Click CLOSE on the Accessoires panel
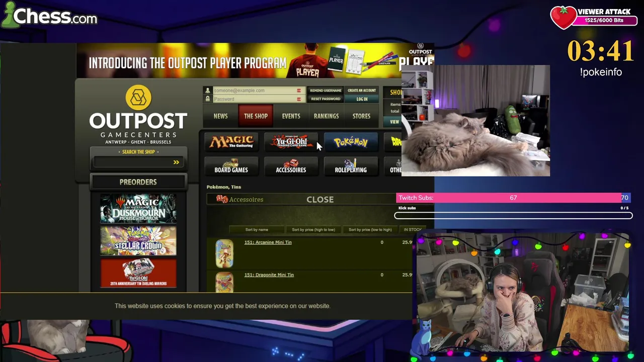 pos(320,200)
